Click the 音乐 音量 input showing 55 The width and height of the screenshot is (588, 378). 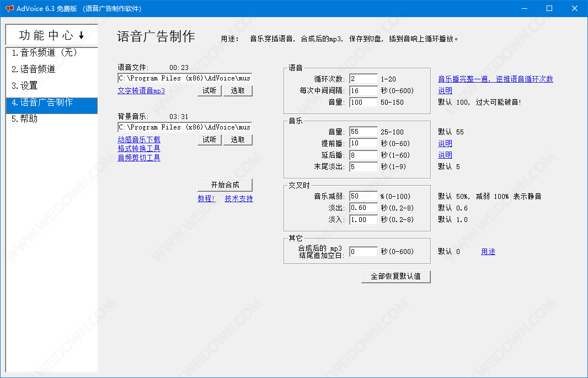point(364,132)
